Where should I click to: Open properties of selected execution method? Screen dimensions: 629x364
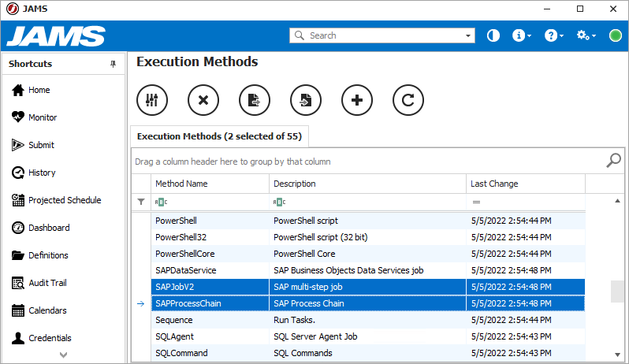coord(152,100)
